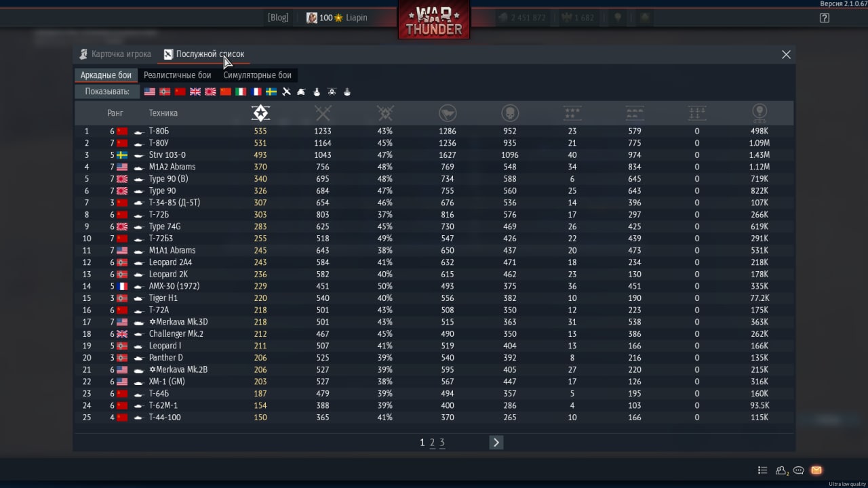This screenshot has height=488, width=868.
Task: Sort by Техника column header
Action: 163,113
